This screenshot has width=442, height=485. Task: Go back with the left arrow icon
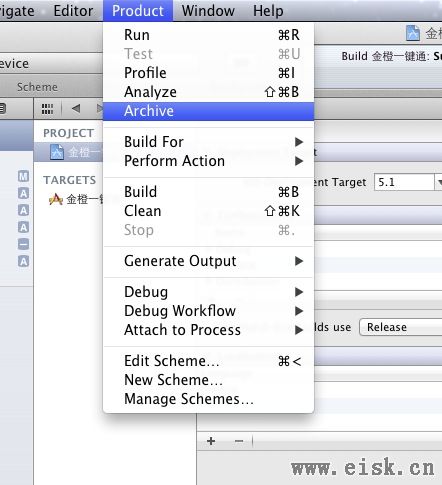coord(76,108)
